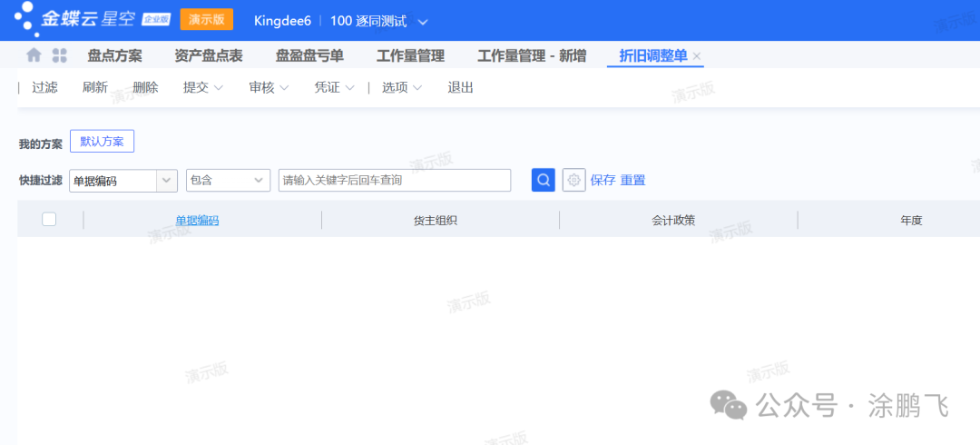Switch to the 工作量管理 tab
Screen dimensions: 980x445
410,55
